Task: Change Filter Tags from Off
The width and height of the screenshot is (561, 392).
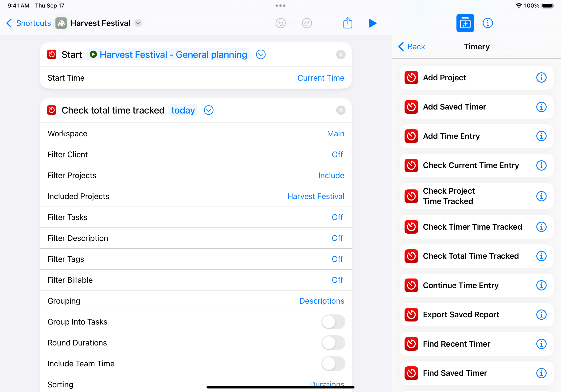Action: [x=337, y=259]
